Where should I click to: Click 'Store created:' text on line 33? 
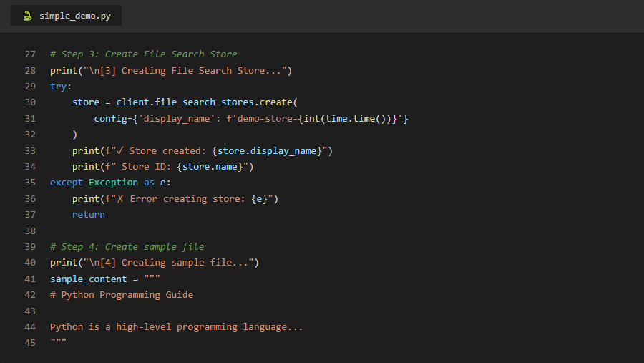(x=167, y=151)
